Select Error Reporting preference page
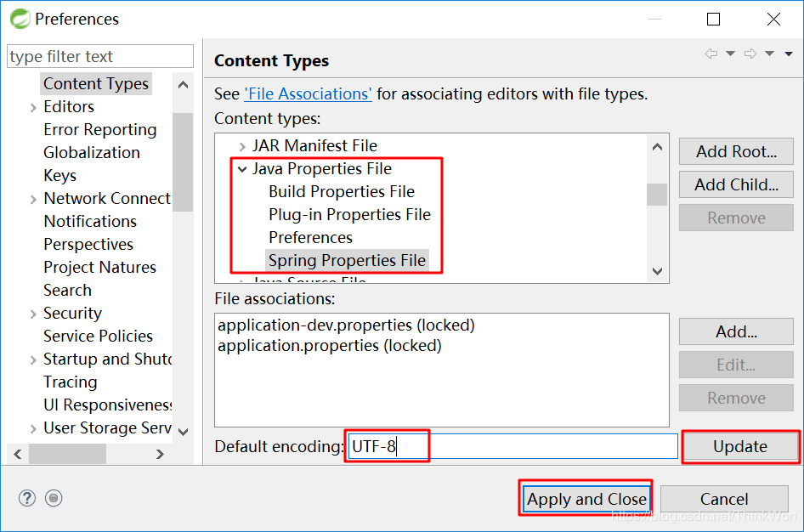The image size is (804, 532). coord(100,130)
